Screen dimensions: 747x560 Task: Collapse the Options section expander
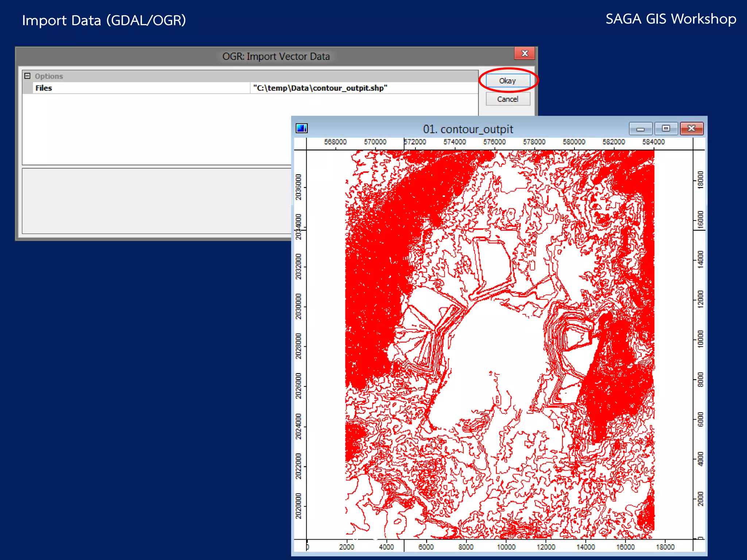[x=27, y=76]
